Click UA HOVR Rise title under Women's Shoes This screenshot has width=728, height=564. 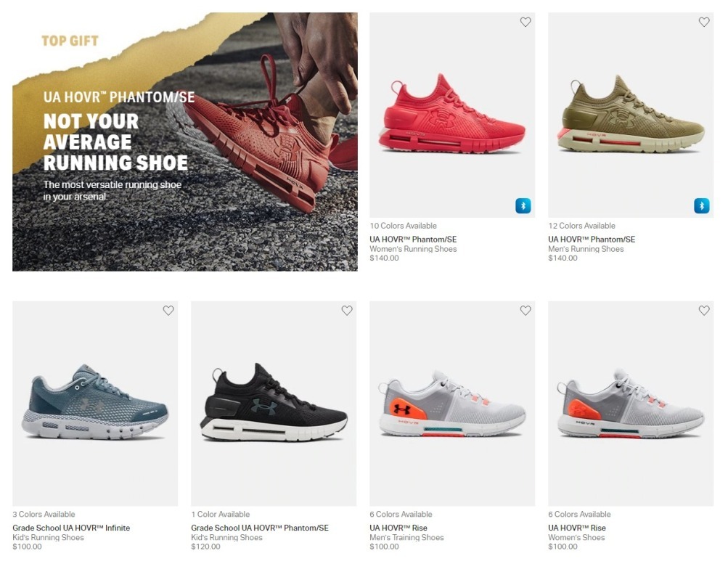click(576, 528)
